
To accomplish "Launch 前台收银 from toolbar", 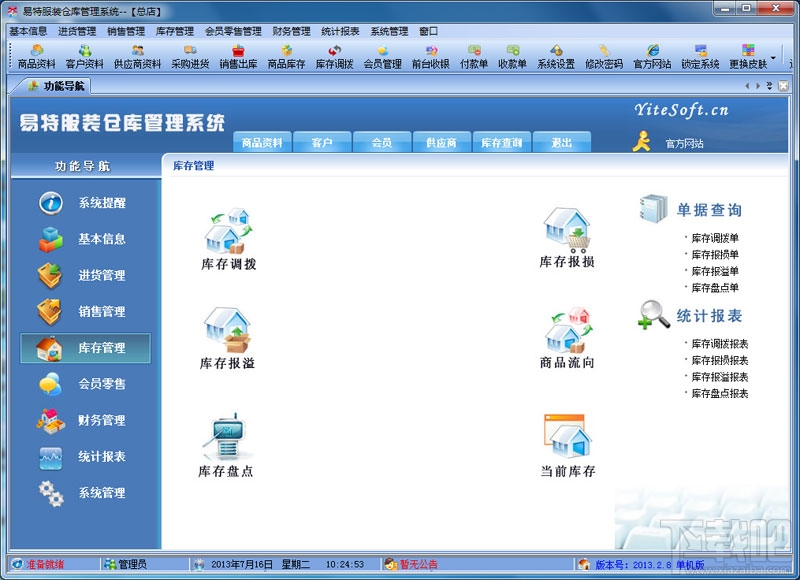I will pos(431,57).
